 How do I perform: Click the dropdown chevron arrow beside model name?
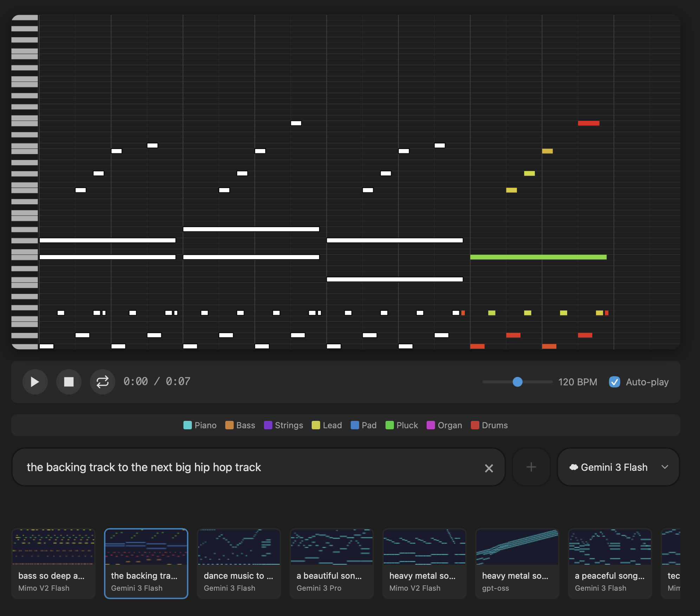[x=665, y=467]
